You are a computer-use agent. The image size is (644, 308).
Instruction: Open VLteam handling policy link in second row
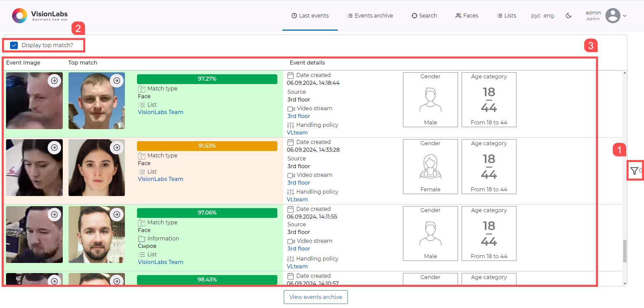(297, 199)
